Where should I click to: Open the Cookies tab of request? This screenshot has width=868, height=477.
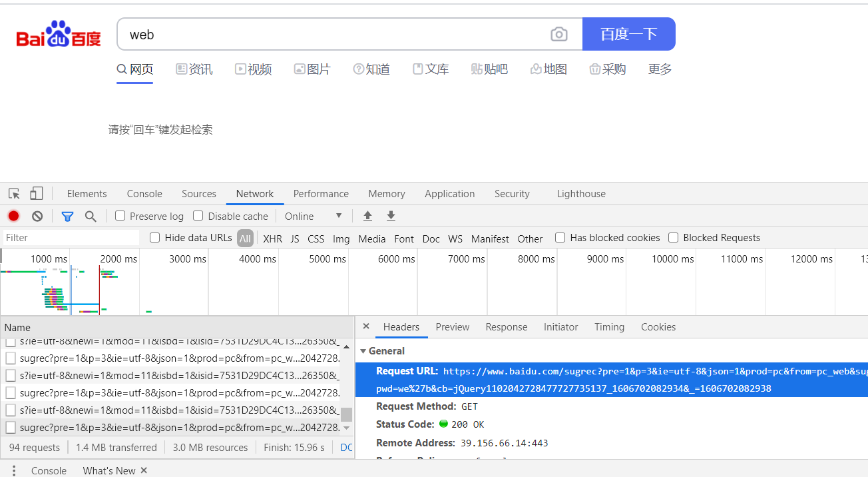(658, 327)
